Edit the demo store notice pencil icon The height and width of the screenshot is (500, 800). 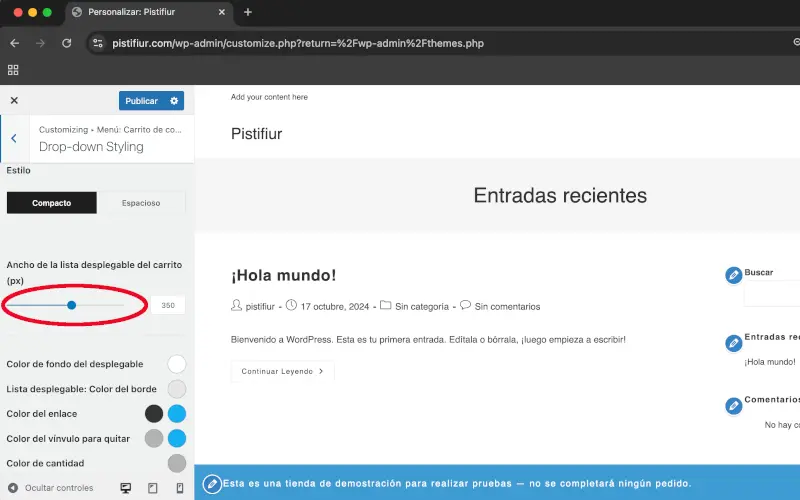[212, 484]
